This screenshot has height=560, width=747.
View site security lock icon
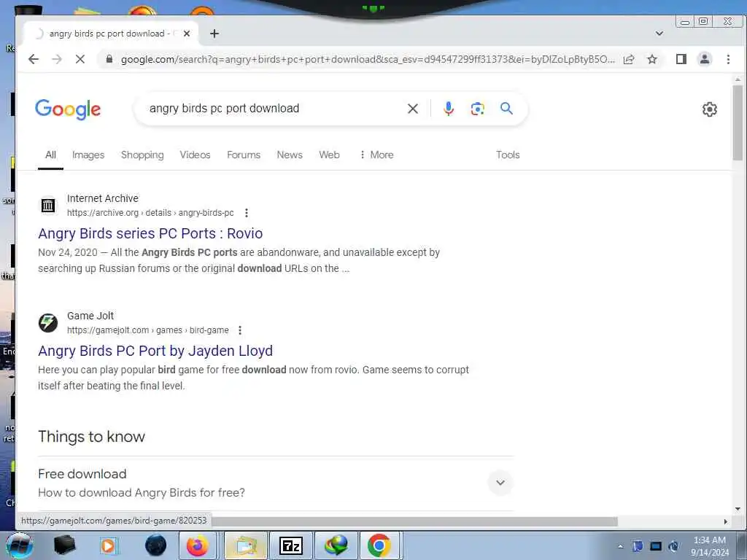(109, 59)
